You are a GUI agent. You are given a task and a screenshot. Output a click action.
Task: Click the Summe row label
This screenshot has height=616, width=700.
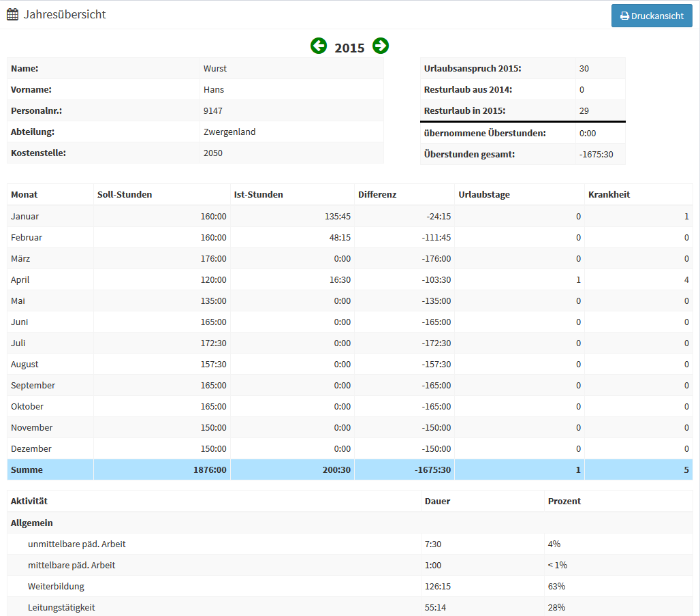click(x=27, y=469)
